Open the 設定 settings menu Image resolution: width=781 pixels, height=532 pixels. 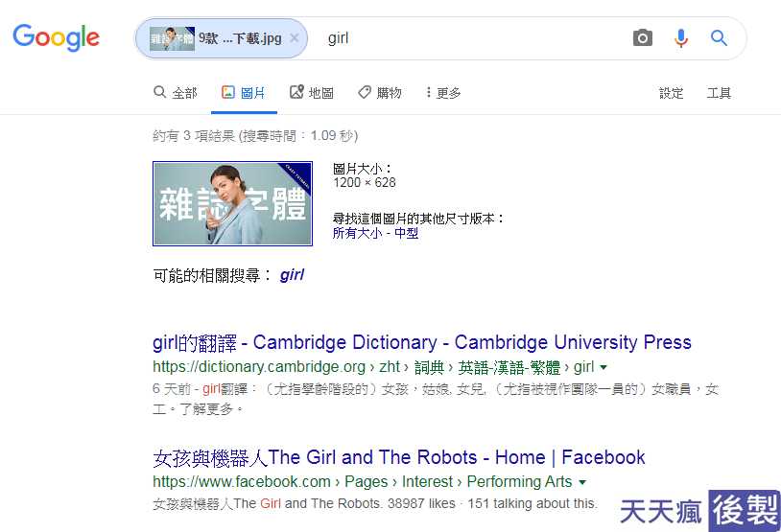671,93
